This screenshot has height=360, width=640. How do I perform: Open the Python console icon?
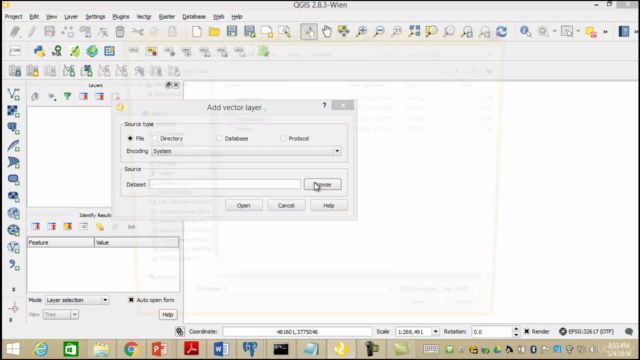pyautogui.click(x=39, y=51)
